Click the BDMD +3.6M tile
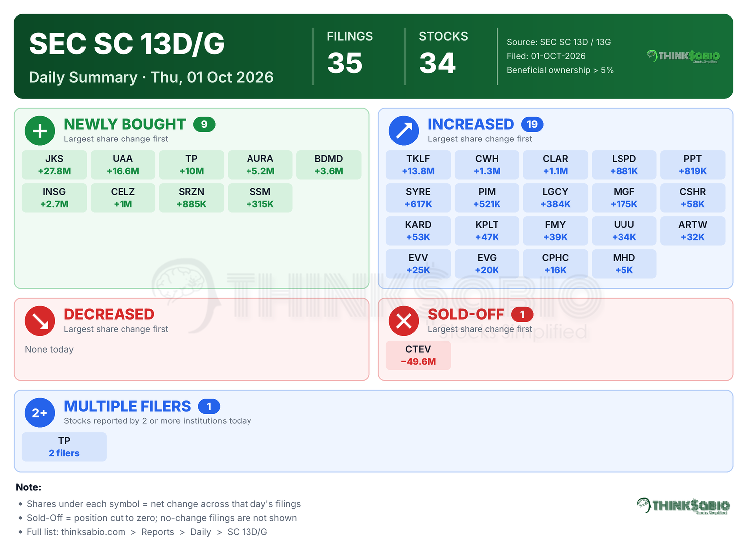This screenshot has height=560, width=747. (x=329, y=165)
